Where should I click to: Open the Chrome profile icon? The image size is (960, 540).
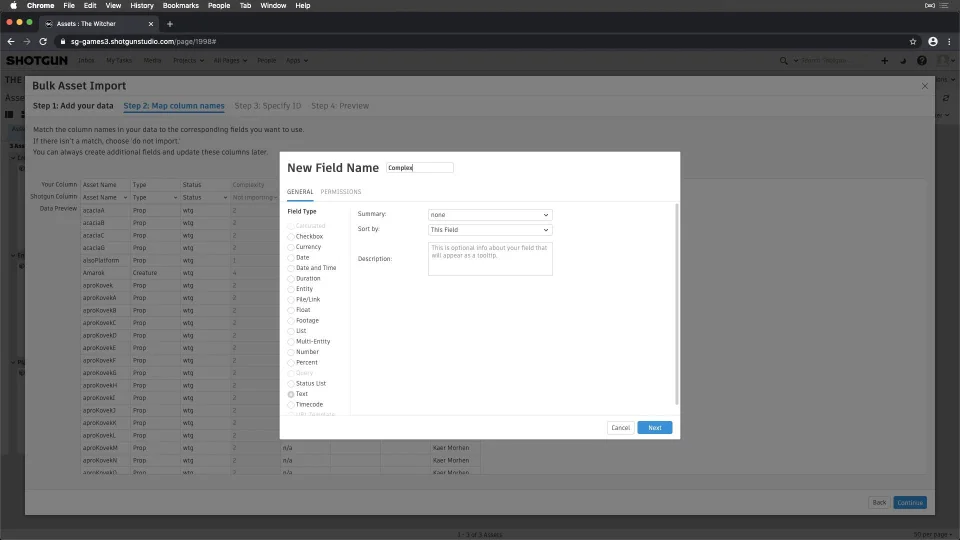tap(932, 42)
